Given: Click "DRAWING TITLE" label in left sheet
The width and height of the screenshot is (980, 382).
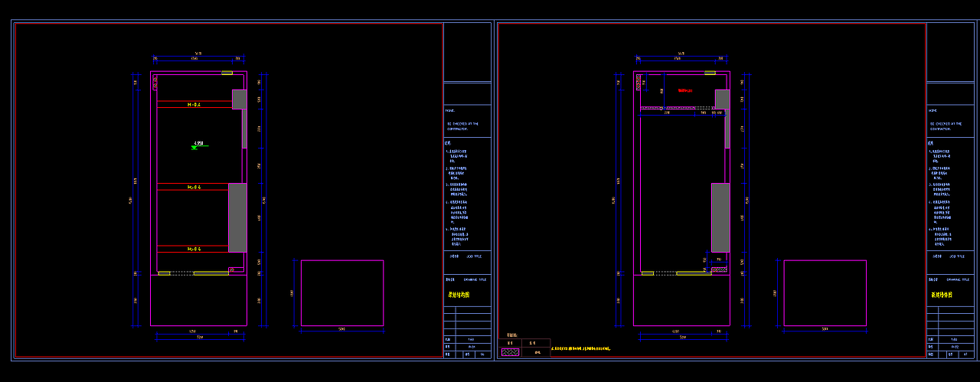Looking at the screenshot, I should [x=475, y=279].
